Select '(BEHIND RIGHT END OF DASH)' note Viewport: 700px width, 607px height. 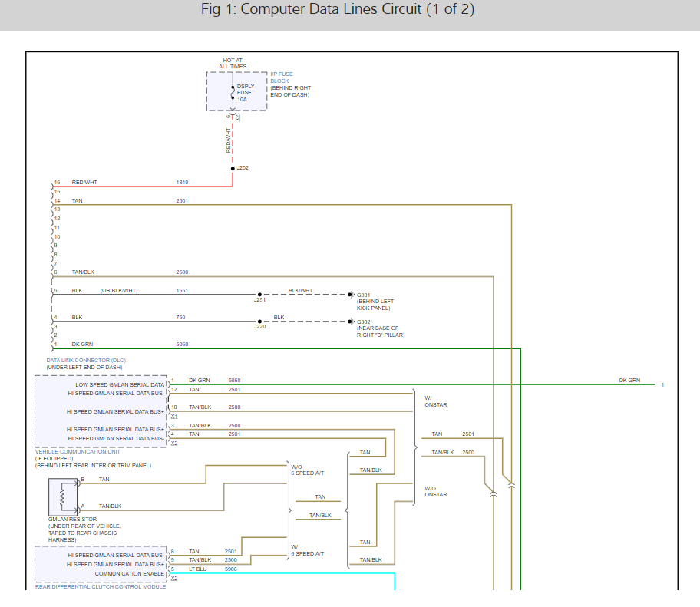290,91
